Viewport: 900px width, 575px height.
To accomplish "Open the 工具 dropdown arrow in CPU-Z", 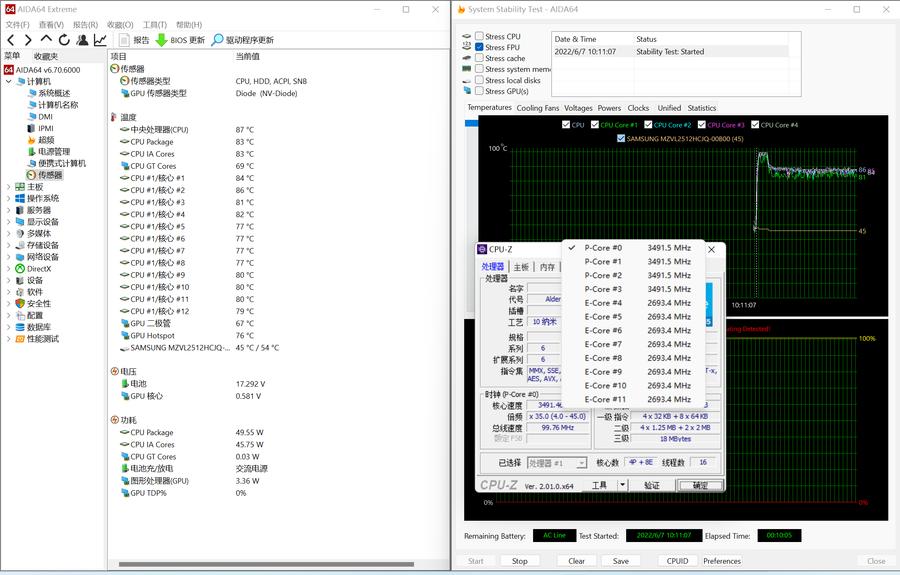I will [622, 485].
